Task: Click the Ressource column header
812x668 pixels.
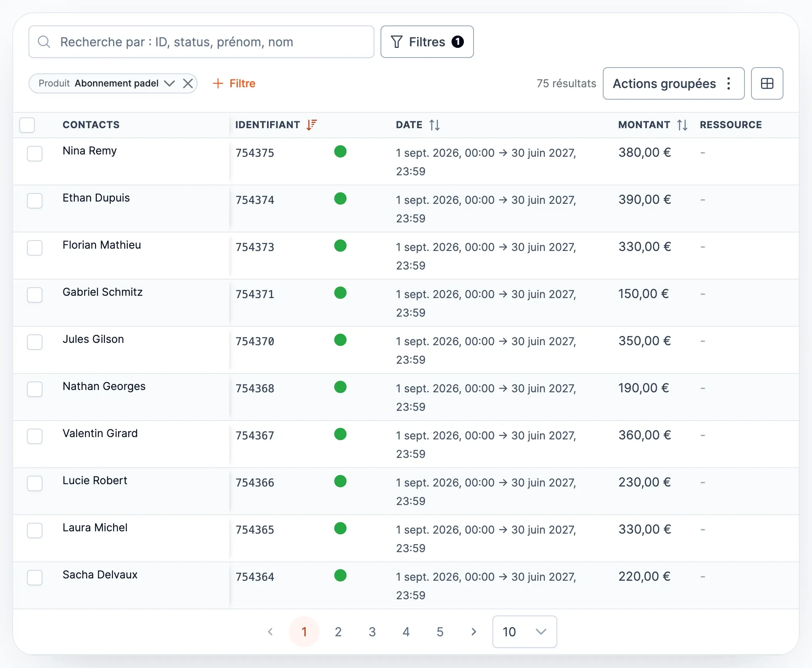Action: pos(731,125)
